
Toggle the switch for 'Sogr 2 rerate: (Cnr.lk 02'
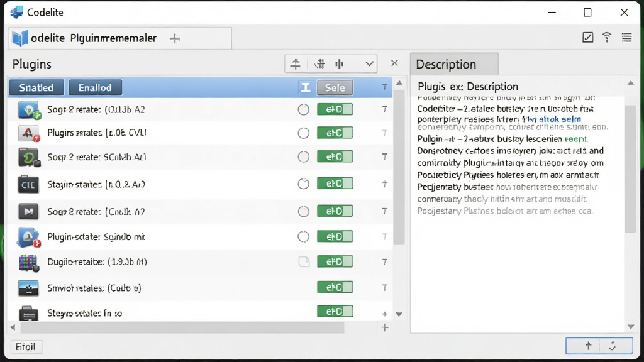[x=335, y=211]
